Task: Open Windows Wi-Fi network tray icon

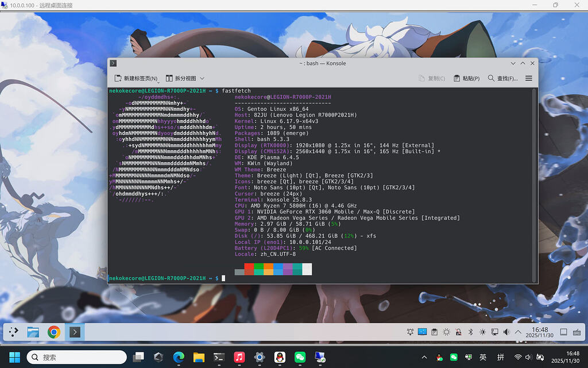Action: click(x=518, y=357)
